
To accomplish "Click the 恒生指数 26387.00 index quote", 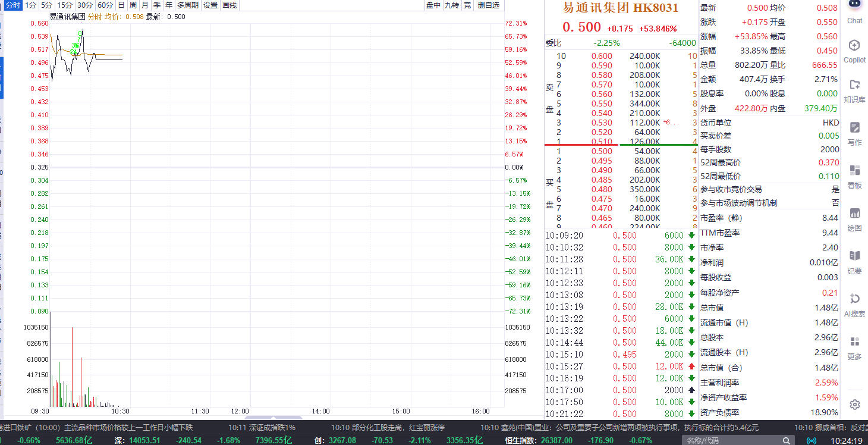I will coord(538,440).
